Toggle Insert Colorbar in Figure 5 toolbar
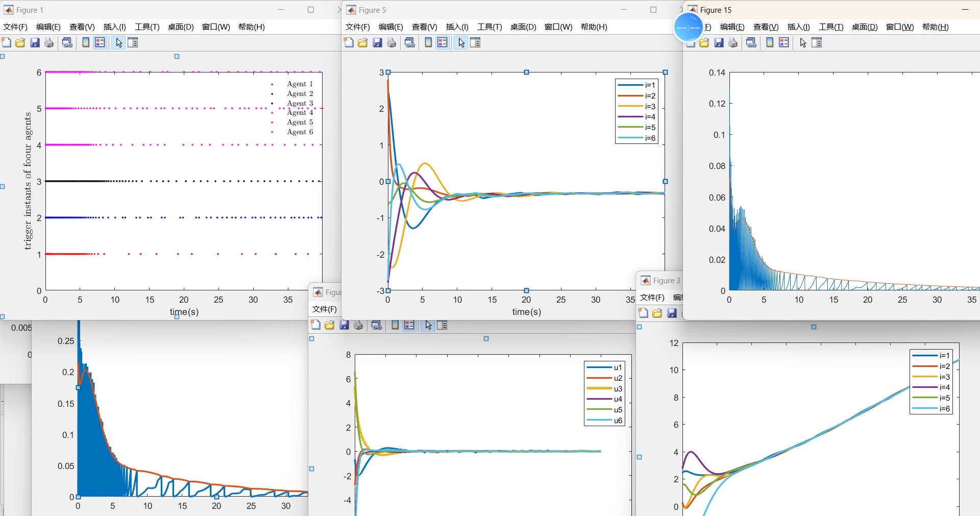The image size is (980, 516). pyautogui.click(x=428, y=42)
